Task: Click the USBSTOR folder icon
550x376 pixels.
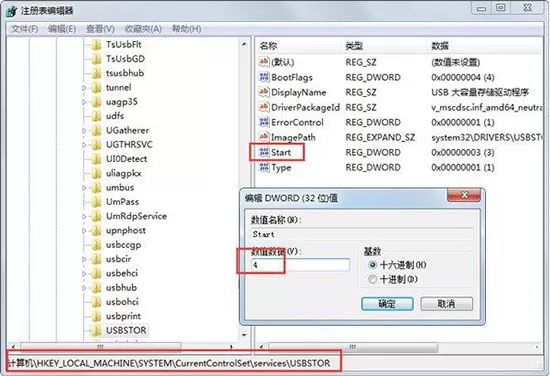Action: point(96,331)
